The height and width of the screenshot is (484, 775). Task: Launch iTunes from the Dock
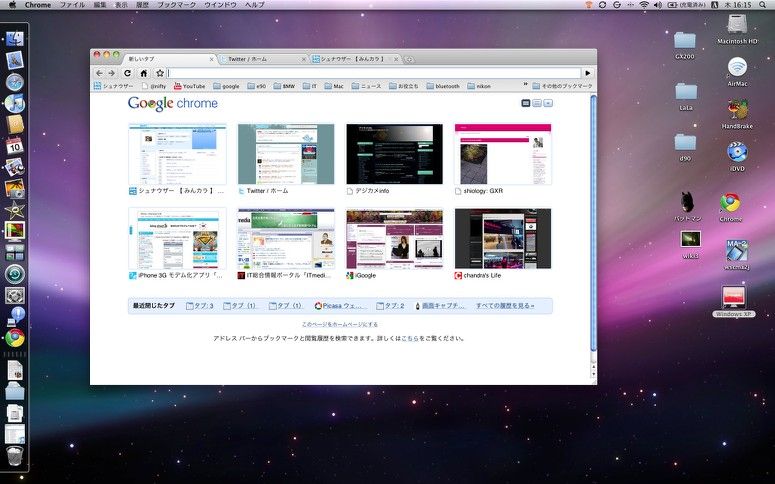pyautogui.click(x=15, y=103)
